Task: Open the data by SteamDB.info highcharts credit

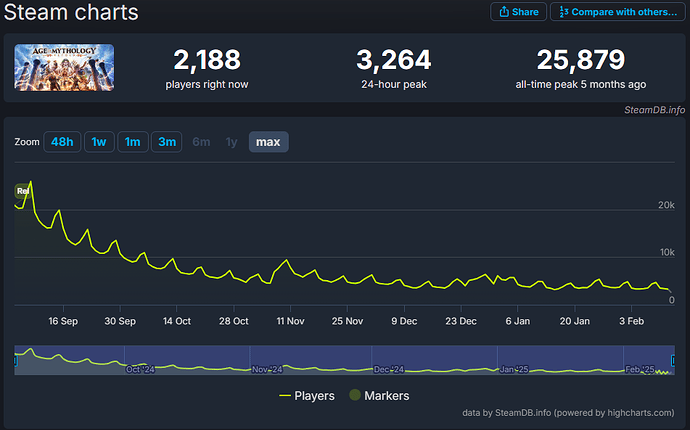Action: tap(568, 413)
